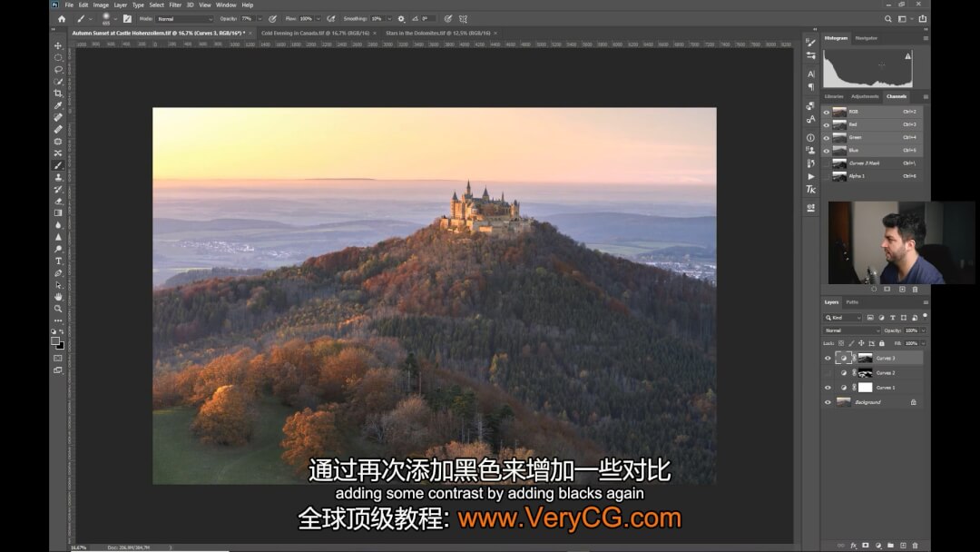Select the Crop tool
980x552 pixels.
(58, 94)
